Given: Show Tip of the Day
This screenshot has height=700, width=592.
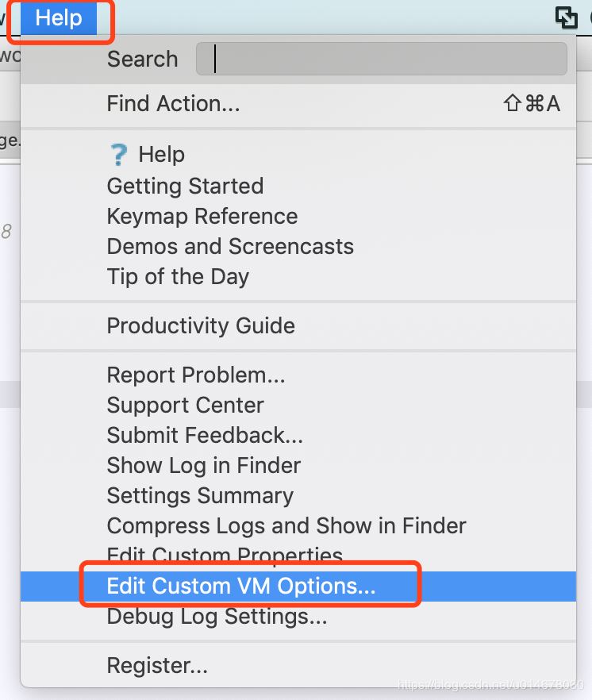Looking at the screenshot, I should point(178,276).
